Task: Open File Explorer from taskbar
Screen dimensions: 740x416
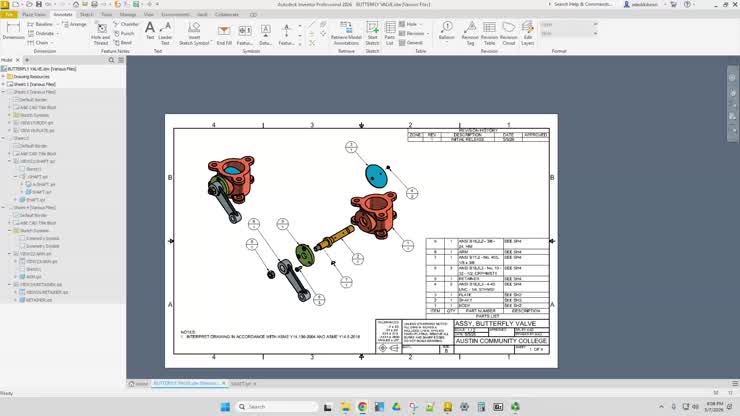Action: [345, 407]
